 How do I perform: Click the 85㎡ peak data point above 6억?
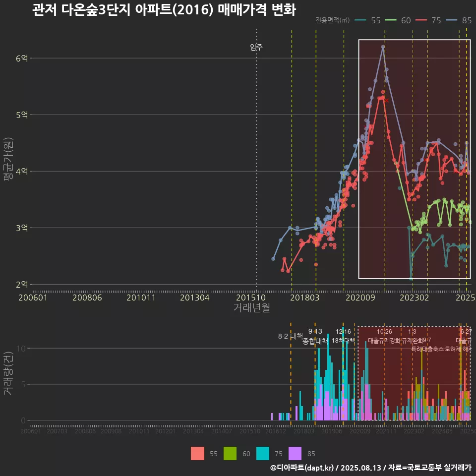[383, 47]
